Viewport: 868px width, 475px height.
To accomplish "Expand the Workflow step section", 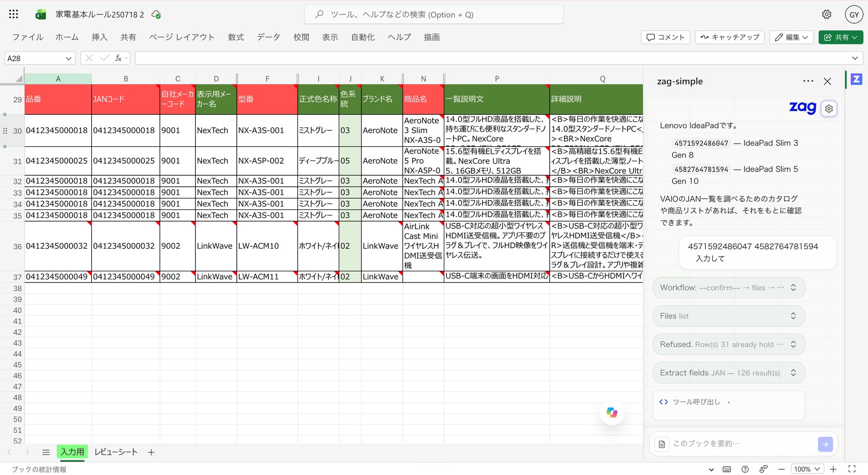I will pos(729,288).
